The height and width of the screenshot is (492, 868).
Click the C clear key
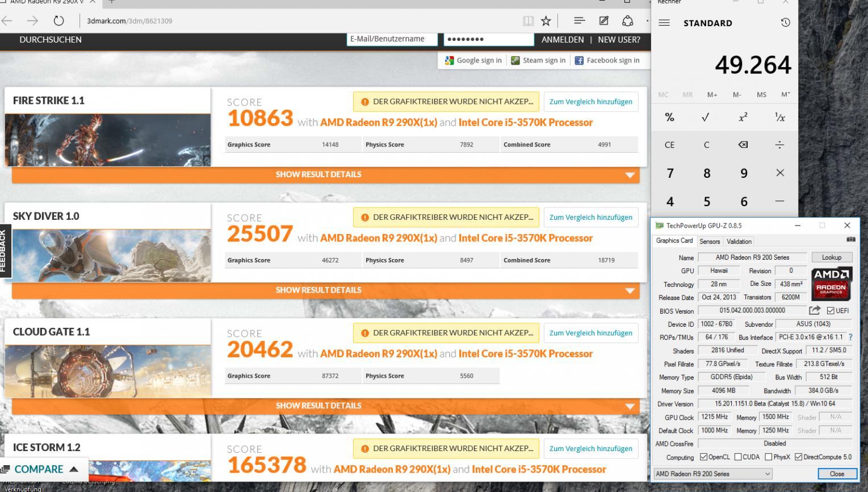(x=706, y=144)
